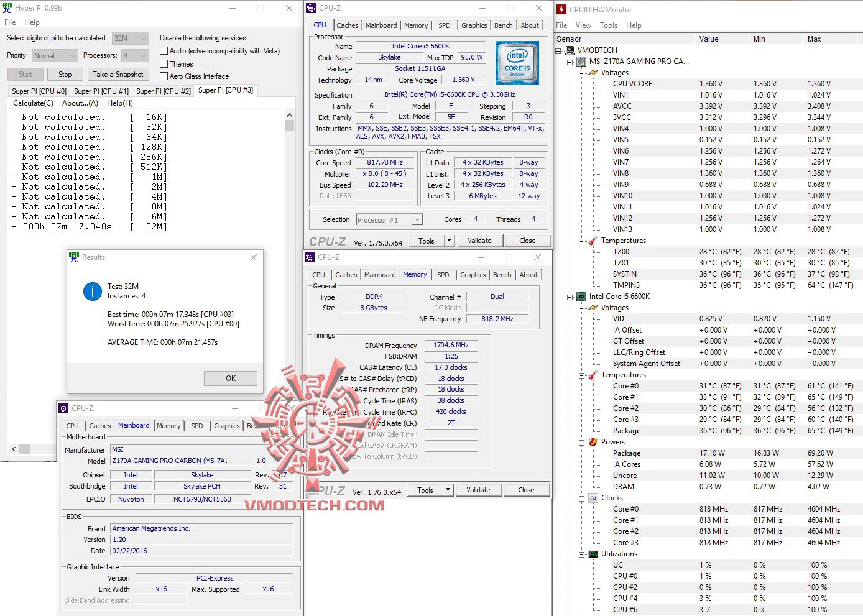This screenshot has height=616, width=863.
Task: Collapse the Clocks section in HWMonitor
Action: tap(581, 498)
